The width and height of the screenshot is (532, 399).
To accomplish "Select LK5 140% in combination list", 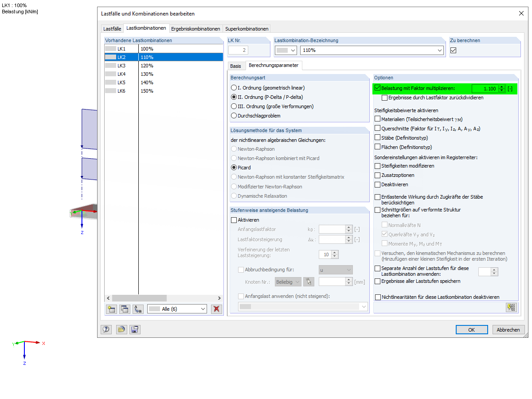I will click(164, 82).
